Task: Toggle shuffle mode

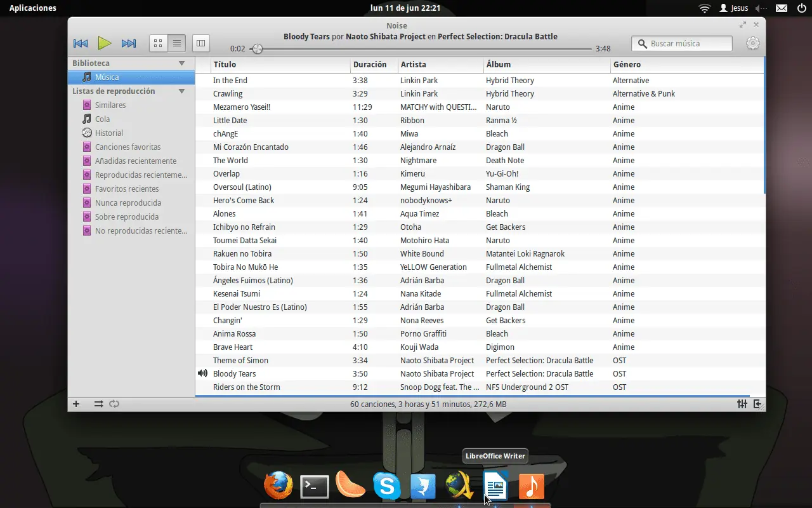Action: click(x=98, y=404)
